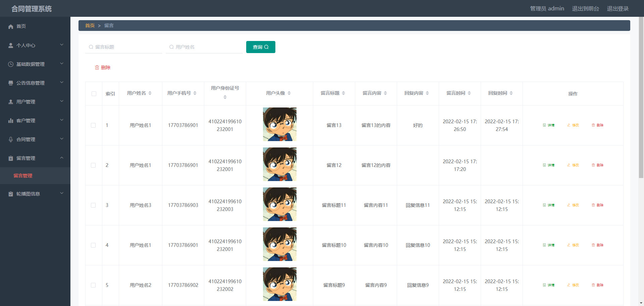
Task: Click 退出到前台 in the top bar
Action: (585, 8)
